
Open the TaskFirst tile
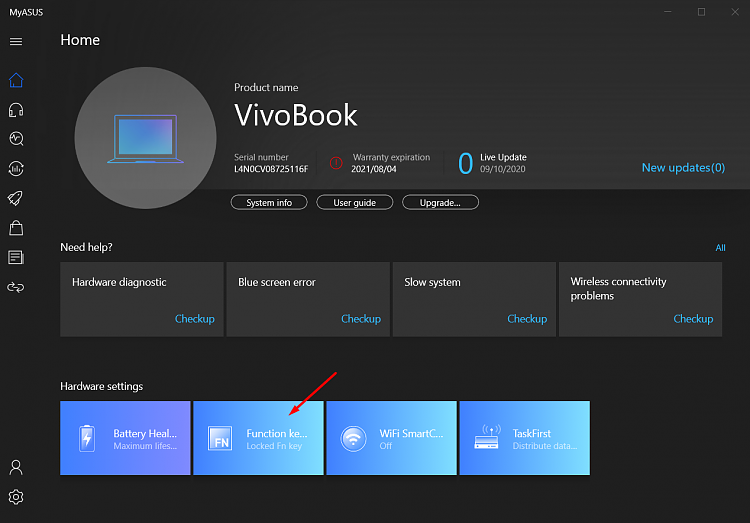point(525,438)
